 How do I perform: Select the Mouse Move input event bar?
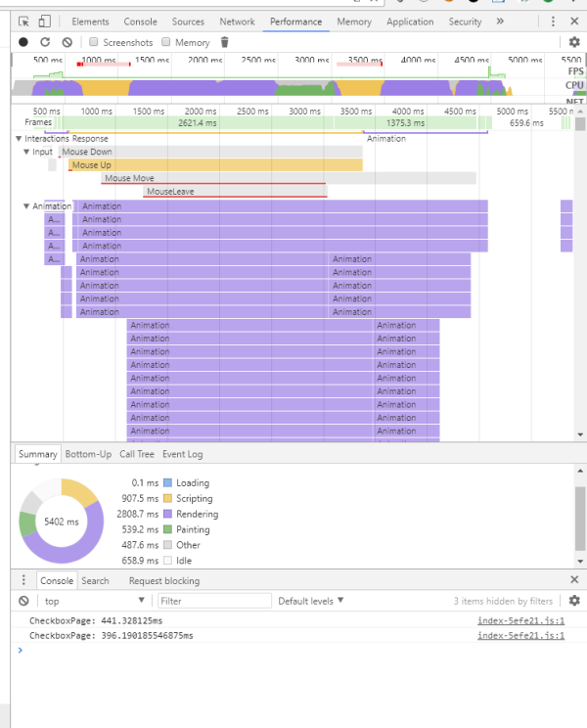pyautogui.click(x=289, y=178)
